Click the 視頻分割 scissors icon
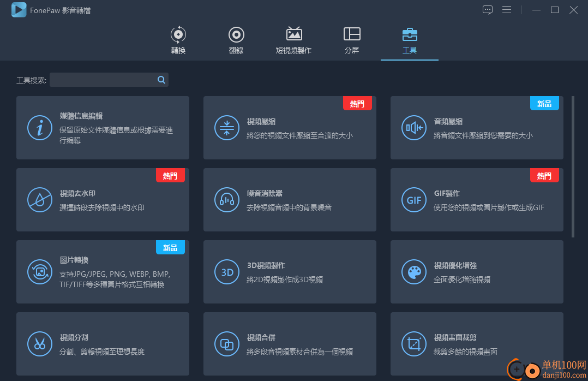The image size is (588, 381). (x=40, y=344)
